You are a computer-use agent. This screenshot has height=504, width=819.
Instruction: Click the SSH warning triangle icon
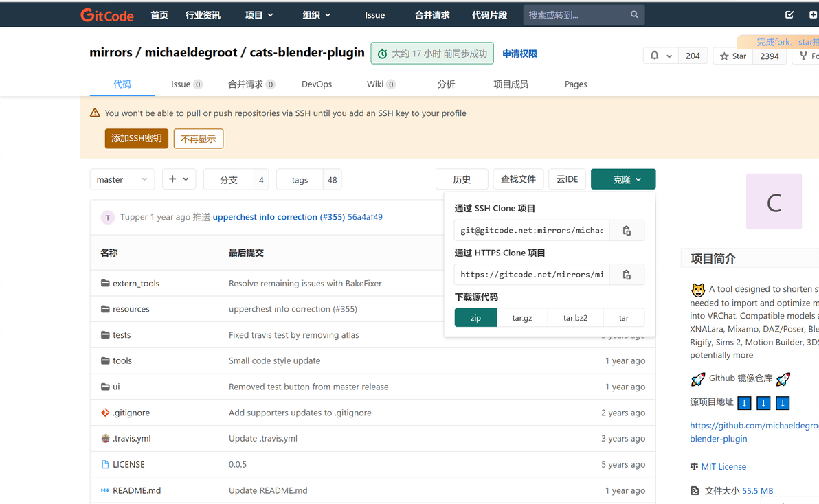tap(95, 113)
